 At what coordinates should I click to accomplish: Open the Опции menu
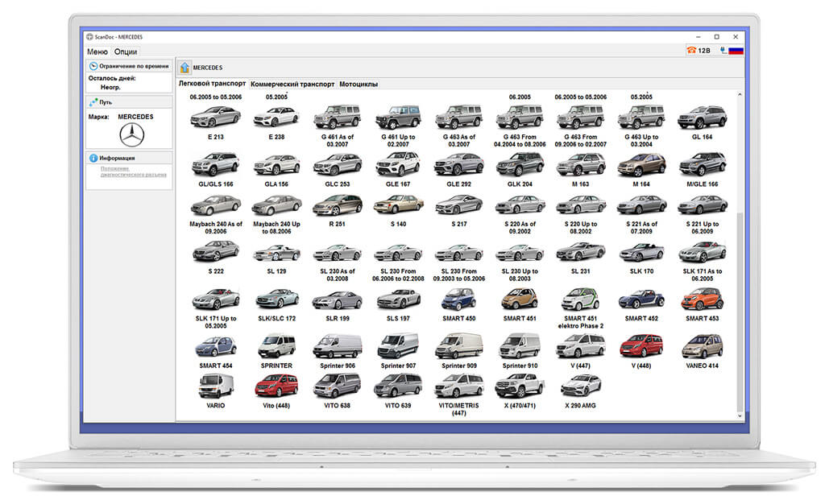tap(126, 52)
